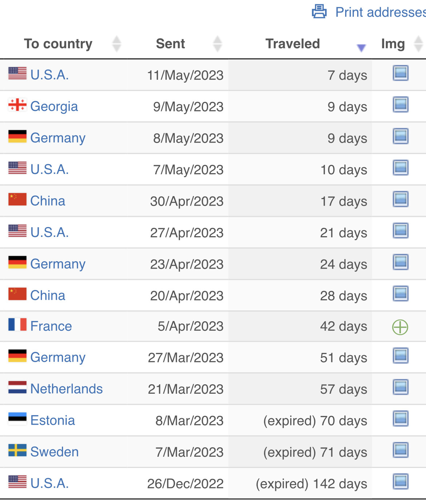Open image icon for 11/May/2023 U.S.A. postcard

pyautogui.click(x=401, y=73)
